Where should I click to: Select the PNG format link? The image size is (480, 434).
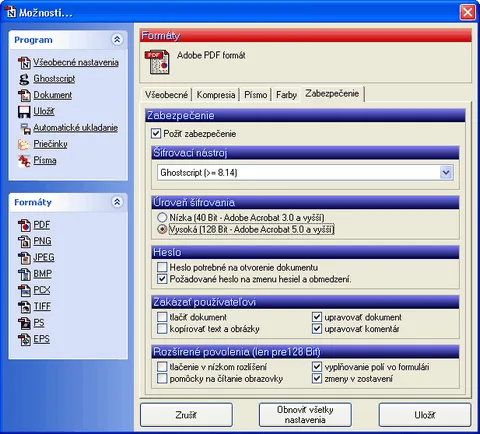(x=42, y=241)
